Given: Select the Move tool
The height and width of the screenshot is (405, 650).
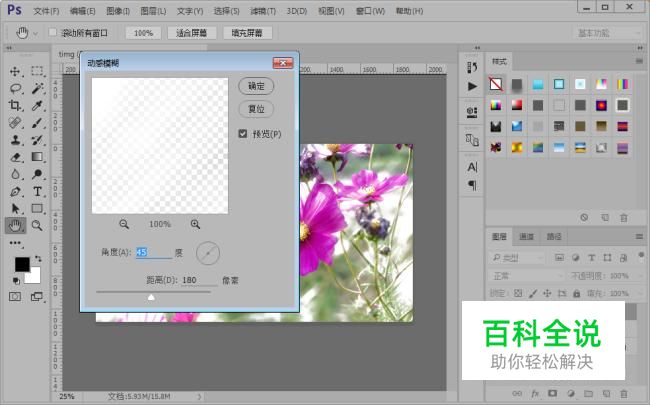Looking at the screenshot, I should [x=15, y=71].
